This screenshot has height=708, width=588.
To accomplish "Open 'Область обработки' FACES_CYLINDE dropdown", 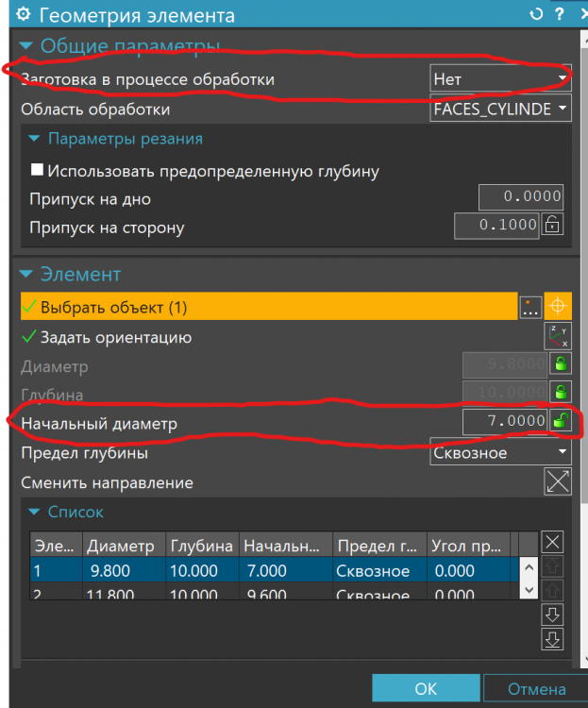I will click(x=500, y=109).
